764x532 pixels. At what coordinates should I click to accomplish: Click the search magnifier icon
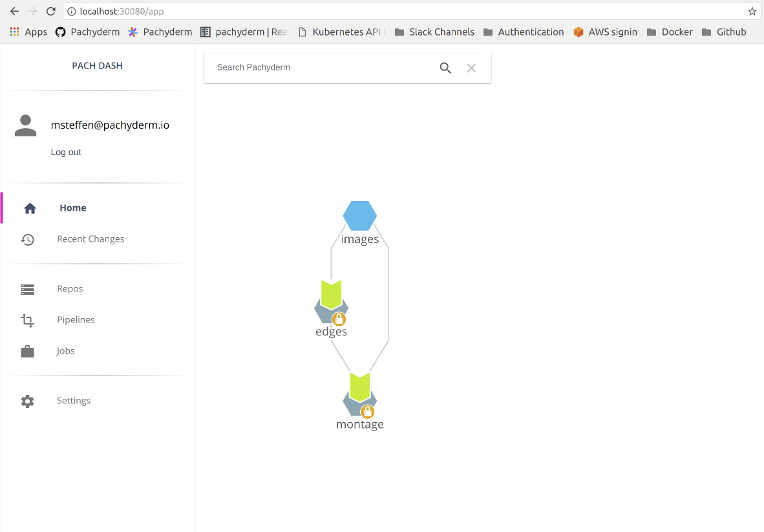pos(445,68)
